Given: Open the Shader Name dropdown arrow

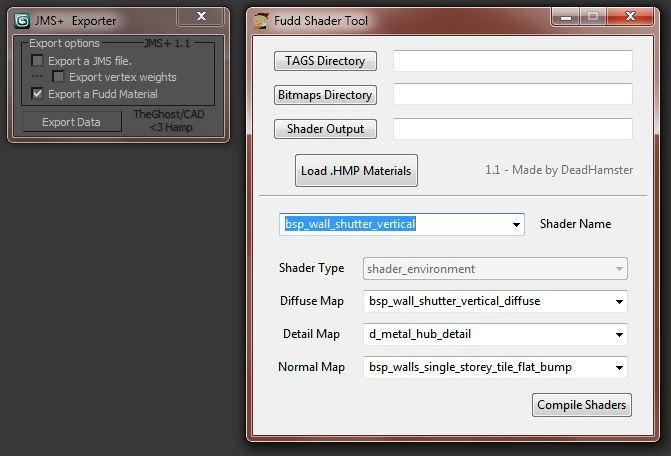Looking at the screenshot, I should (516, 225).
